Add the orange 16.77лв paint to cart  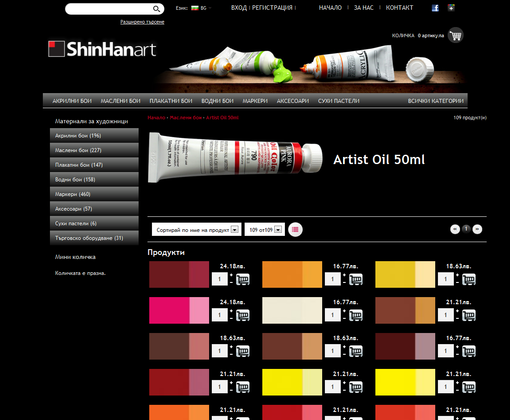pos(356,279)
